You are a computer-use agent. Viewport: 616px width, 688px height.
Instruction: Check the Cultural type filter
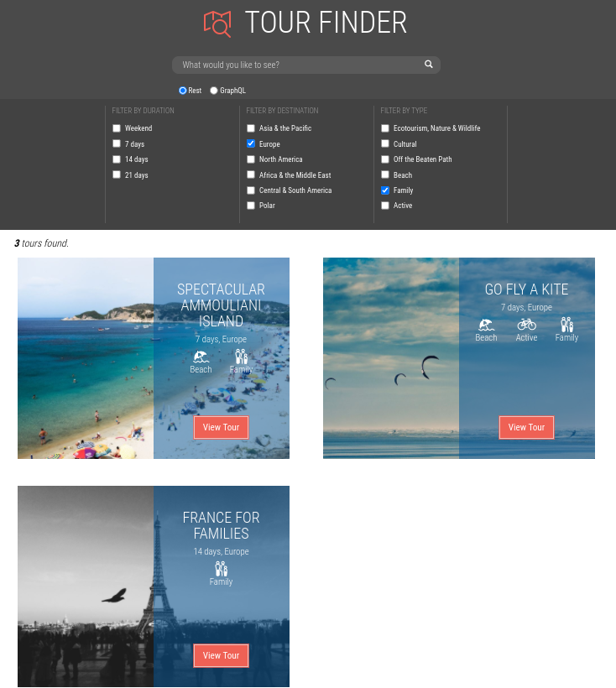tap(384, 143)
